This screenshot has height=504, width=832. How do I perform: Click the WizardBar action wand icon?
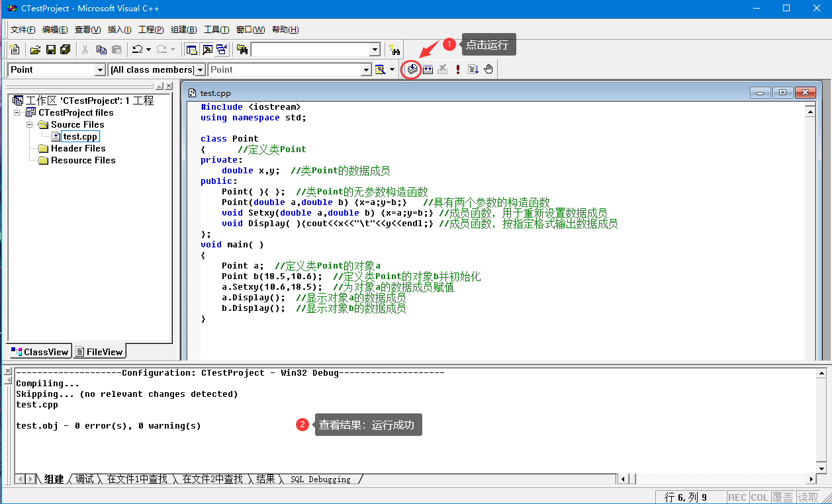tap(381, 69)
